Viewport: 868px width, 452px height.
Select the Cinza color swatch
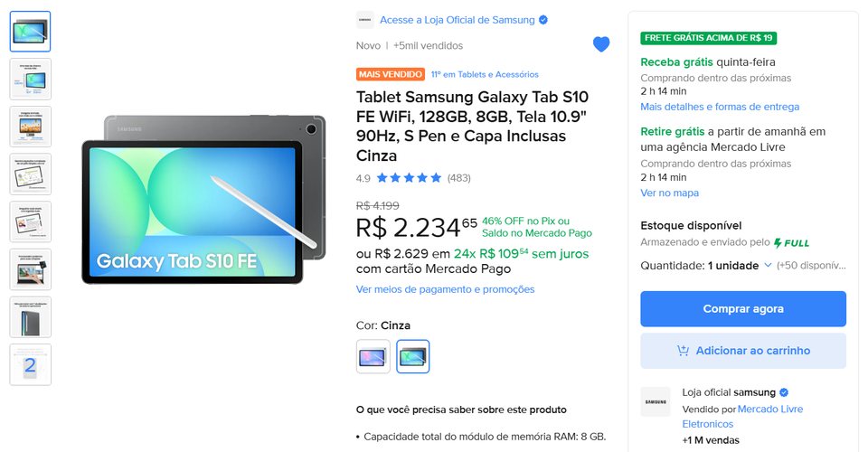(x=413, y=356)
